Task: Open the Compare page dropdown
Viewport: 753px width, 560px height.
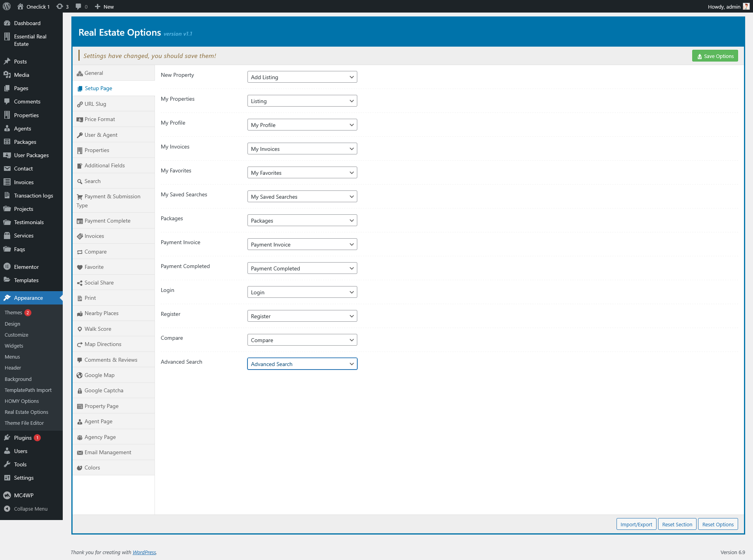Action: click(302, 340)
